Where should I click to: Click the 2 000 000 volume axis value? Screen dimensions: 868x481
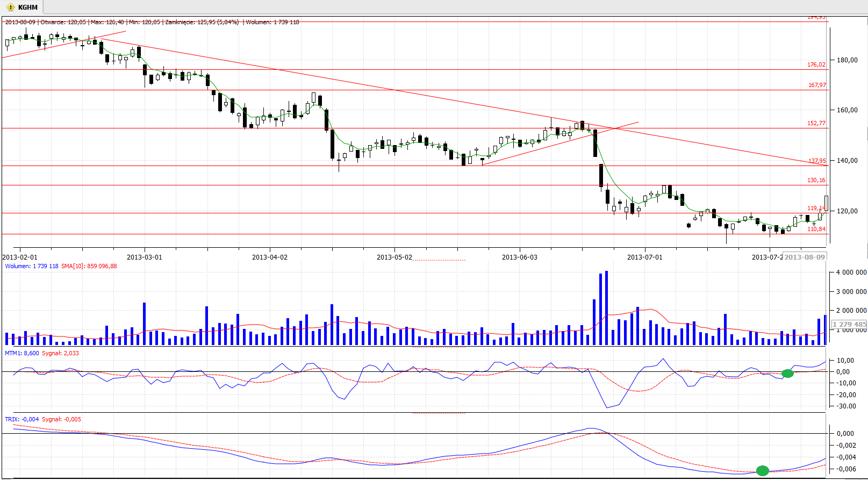pyautogui.click(x=851, y=311)
